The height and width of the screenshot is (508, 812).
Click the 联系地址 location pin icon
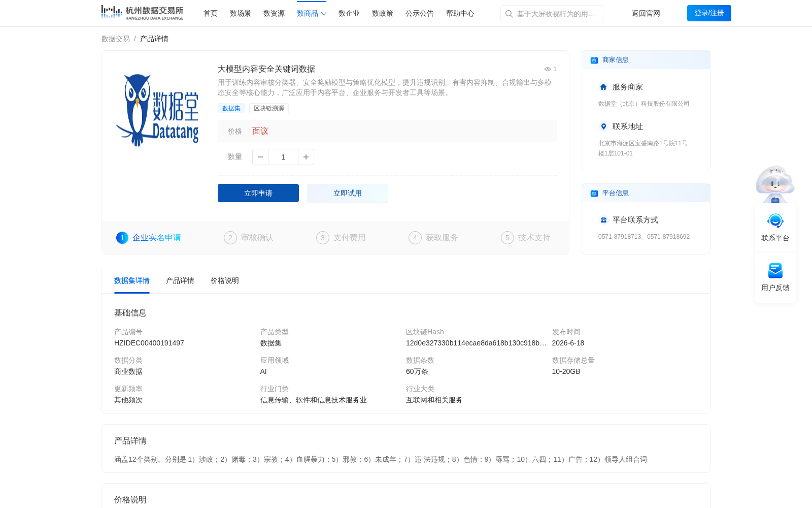pos(603,126)
